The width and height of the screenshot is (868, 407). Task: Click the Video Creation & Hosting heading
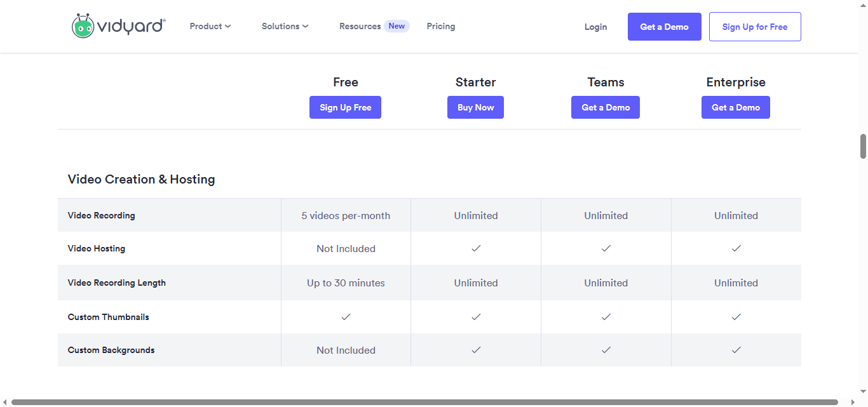click(x=142, y=179)
